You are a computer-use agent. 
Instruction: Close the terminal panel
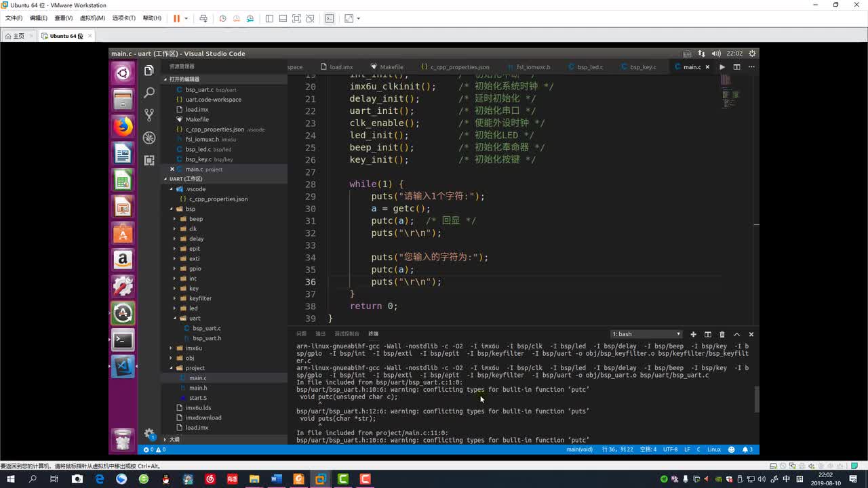tap(751, 334)
